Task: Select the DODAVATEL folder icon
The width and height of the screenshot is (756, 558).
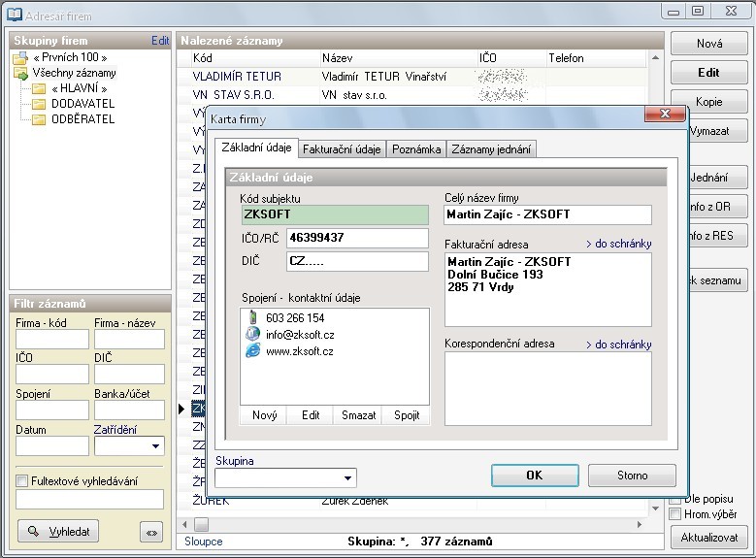Action: [39, 104]
